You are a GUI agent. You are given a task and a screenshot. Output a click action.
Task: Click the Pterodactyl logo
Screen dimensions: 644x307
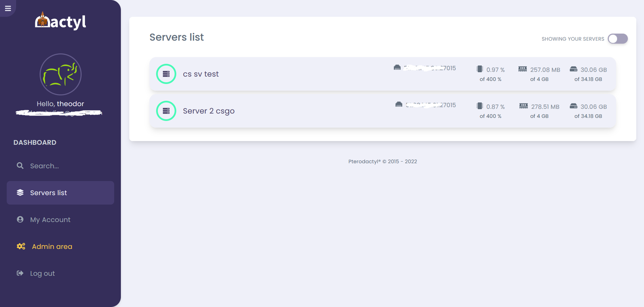pyautogui.click(x=60, y=22)
